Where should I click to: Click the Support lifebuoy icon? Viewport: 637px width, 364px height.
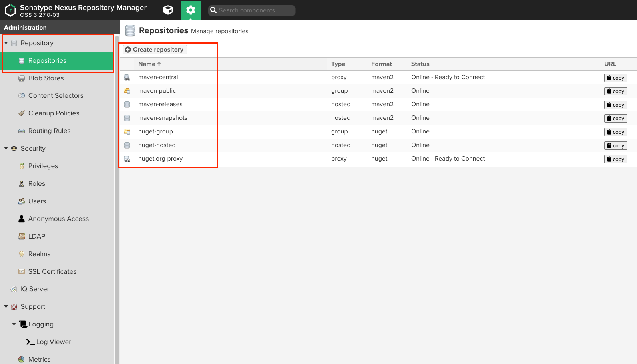click(14, 307)
